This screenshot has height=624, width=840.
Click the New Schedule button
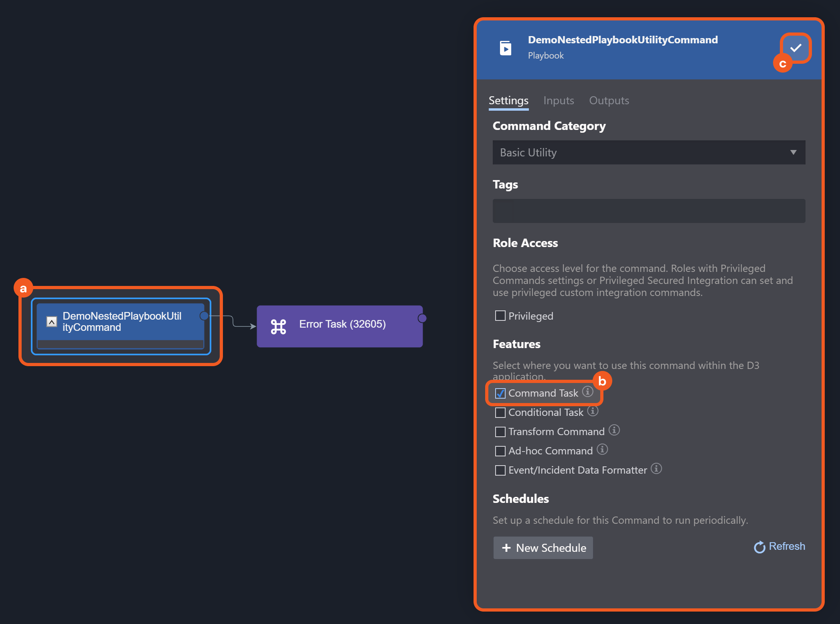(543, 548)
